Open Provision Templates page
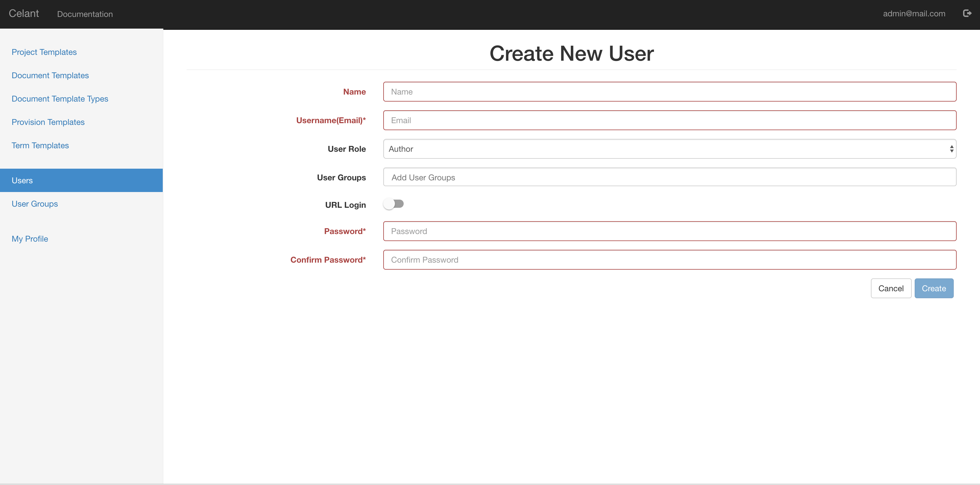The image size is (980, 485). click(48, 122)
